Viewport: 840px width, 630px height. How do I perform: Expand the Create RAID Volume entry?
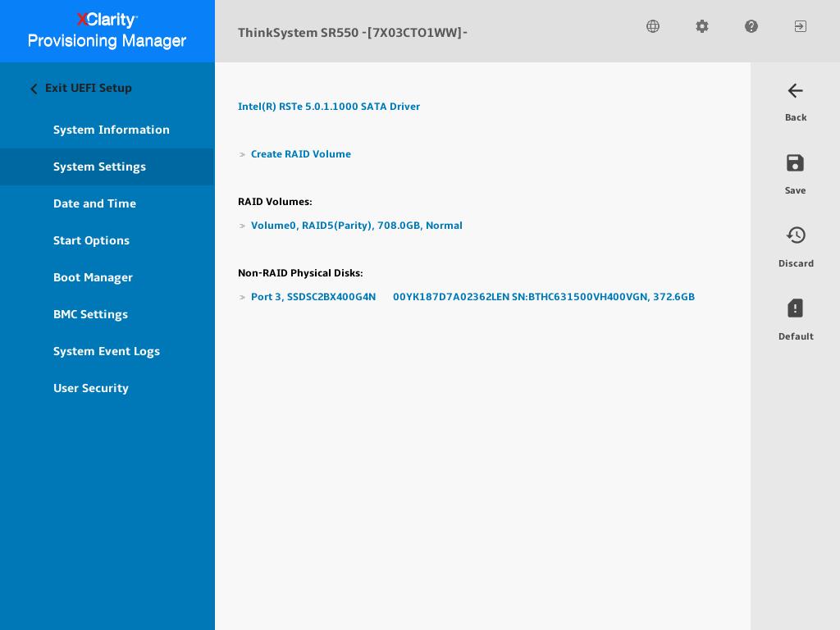300,154
